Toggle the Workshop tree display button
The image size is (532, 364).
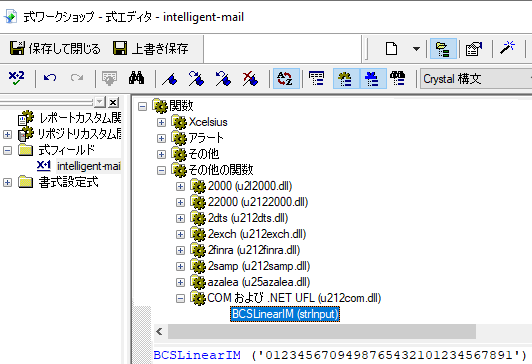443,49
